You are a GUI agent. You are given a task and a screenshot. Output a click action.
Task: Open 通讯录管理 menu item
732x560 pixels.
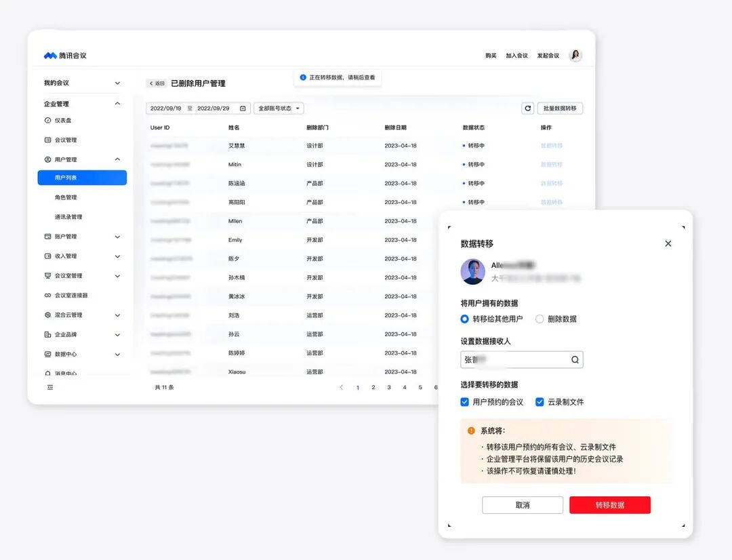[x=68, y=217]
